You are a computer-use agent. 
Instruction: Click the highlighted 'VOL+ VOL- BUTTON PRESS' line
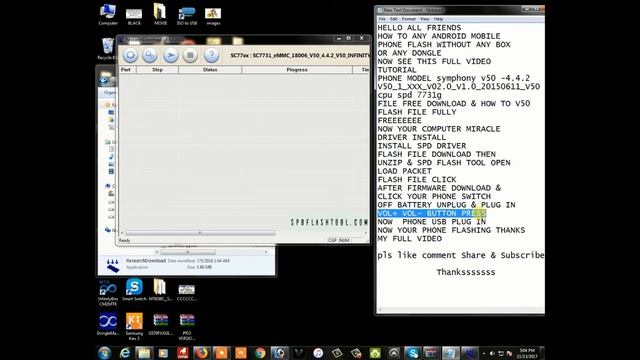[432, 213]
